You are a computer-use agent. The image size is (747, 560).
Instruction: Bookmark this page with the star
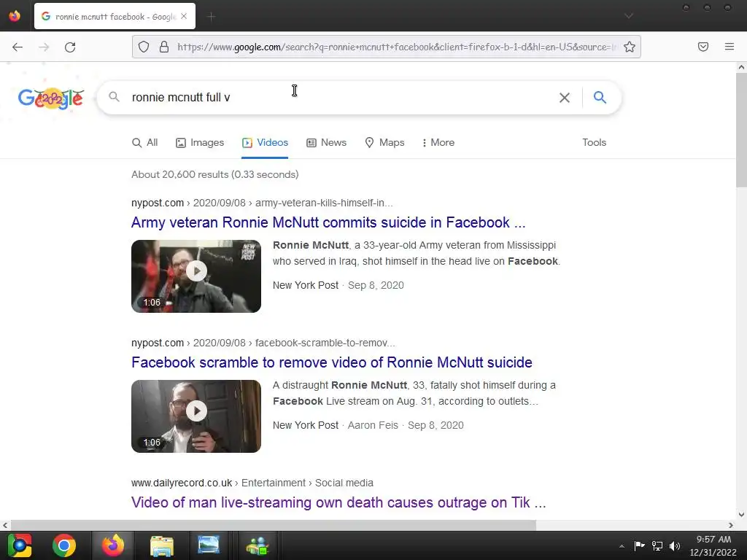(630, 47)
